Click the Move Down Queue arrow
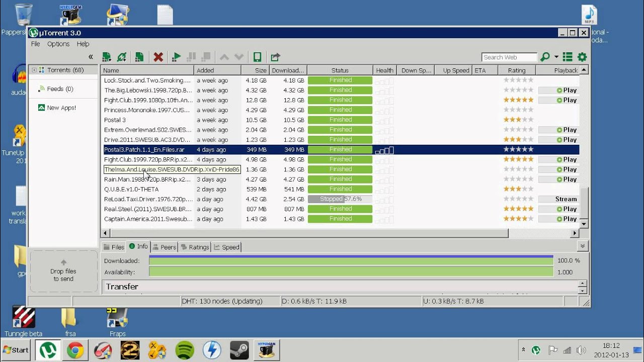This screenshot has width=644, height=362. click(x=239, y=57)
